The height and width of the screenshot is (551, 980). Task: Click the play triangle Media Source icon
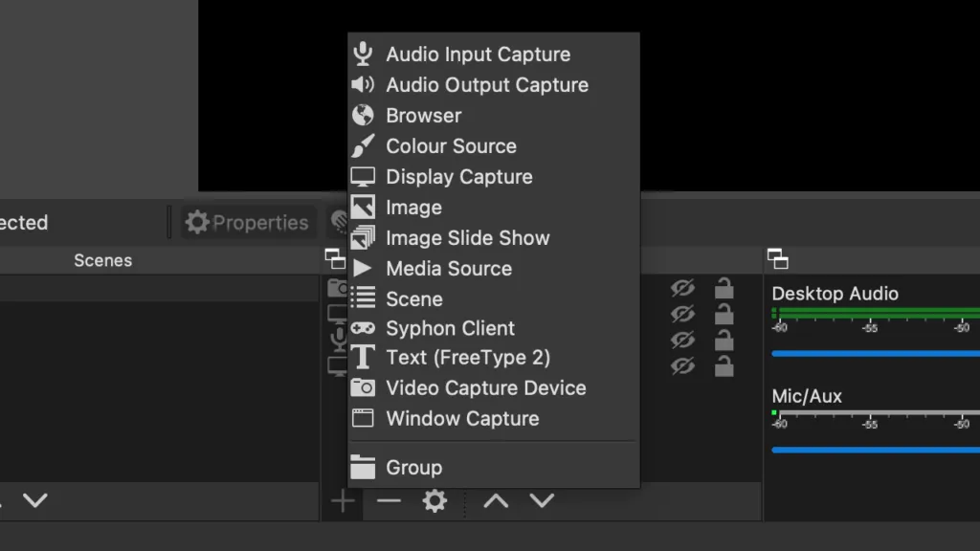coord(362,268)
